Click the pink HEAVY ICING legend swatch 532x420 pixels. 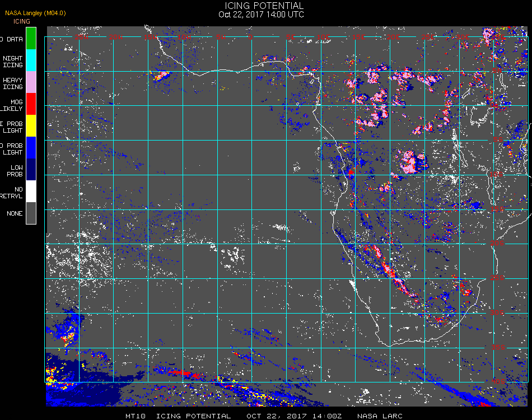click(31, 82)
